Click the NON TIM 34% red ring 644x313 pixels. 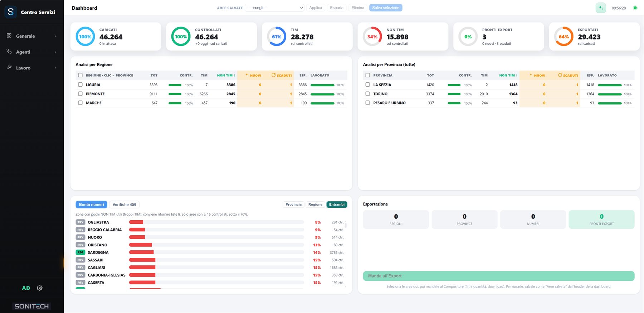[372, 37]
